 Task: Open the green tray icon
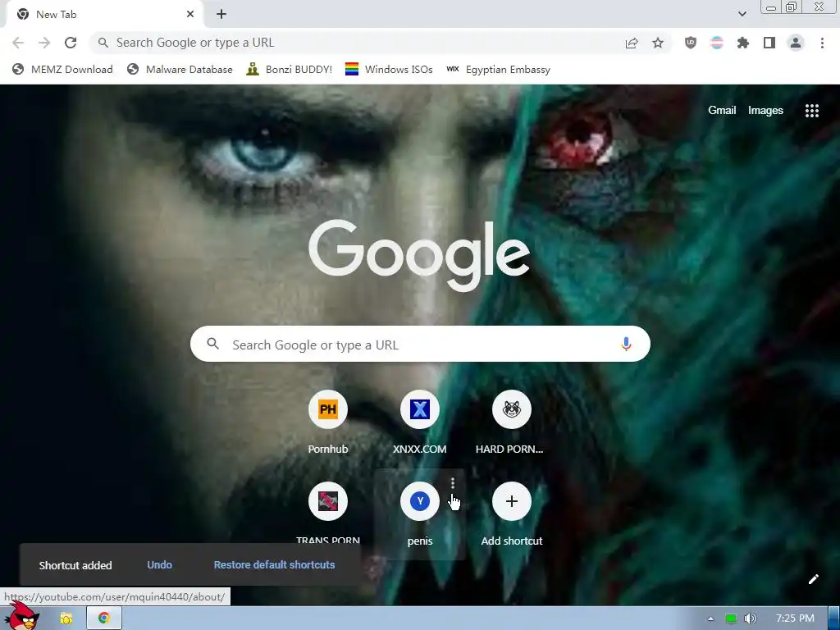pyautogui.click(x=730, y=619)
